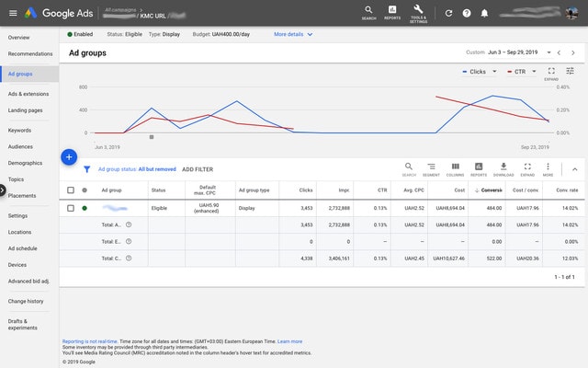Click the Segment icon in table toolbar
Viewport: 588px width, 368px height.
click(x=432, y=168)
